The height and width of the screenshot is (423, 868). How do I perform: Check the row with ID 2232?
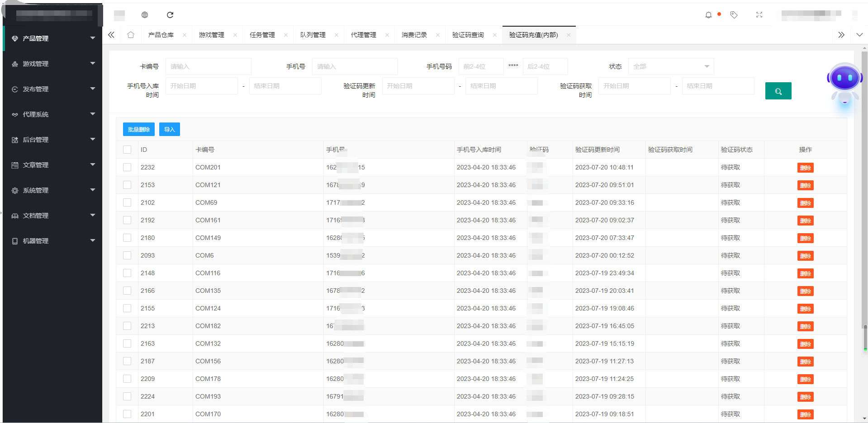coord(127,167)
